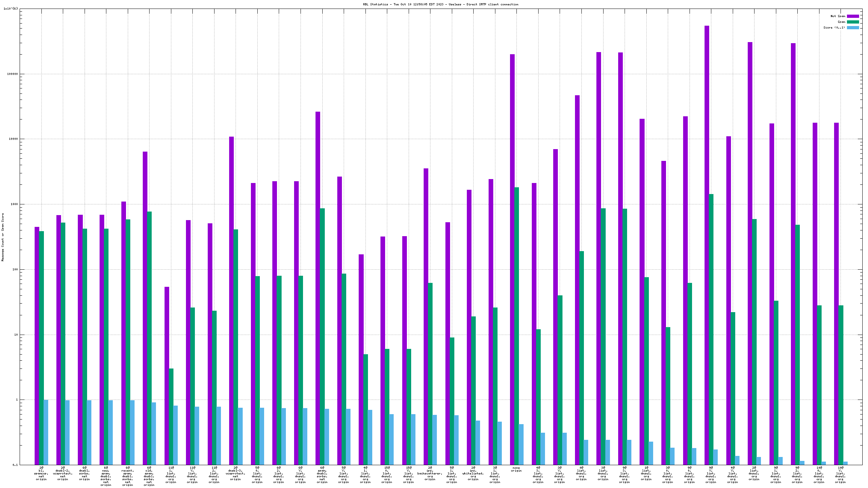Click the dnsbl-2.uceprotect.net origin x-axis label

63,473
